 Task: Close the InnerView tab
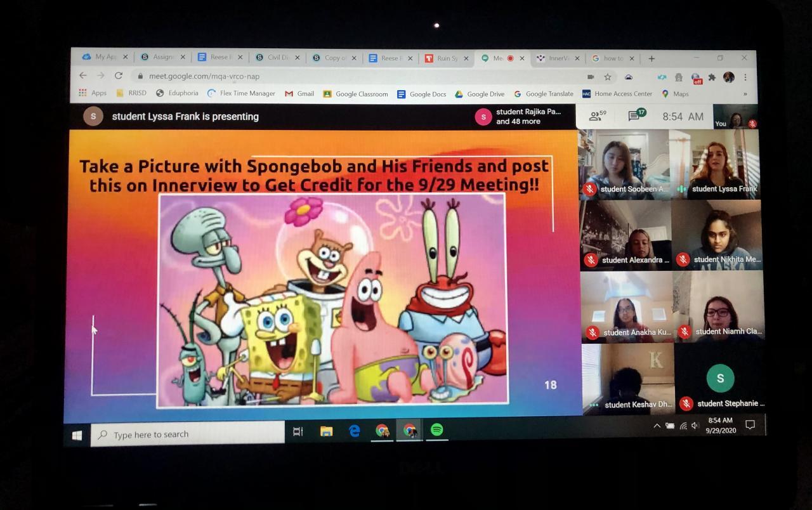(577, 58)
